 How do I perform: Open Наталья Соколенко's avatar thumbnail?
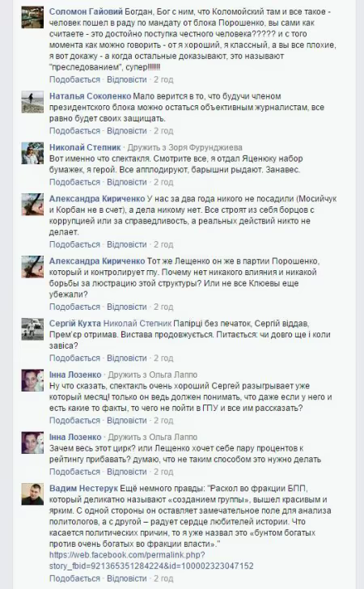point(32,102)
